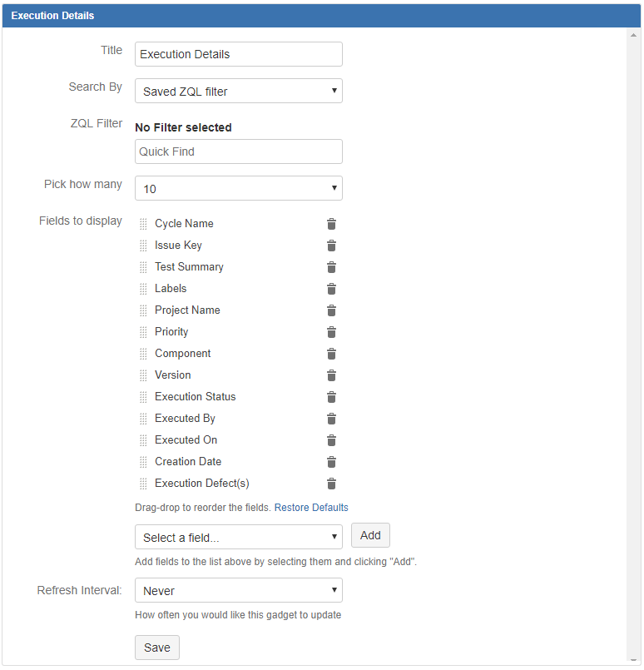Delete the Project Name field
Image resolution: width=644 pixels, height=670 pixels.
click(x=331, y=310)
